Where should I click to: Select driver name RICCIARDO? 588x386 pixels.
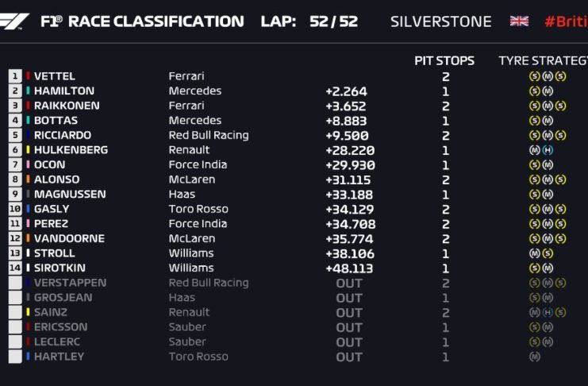click(x=63, y=135)
